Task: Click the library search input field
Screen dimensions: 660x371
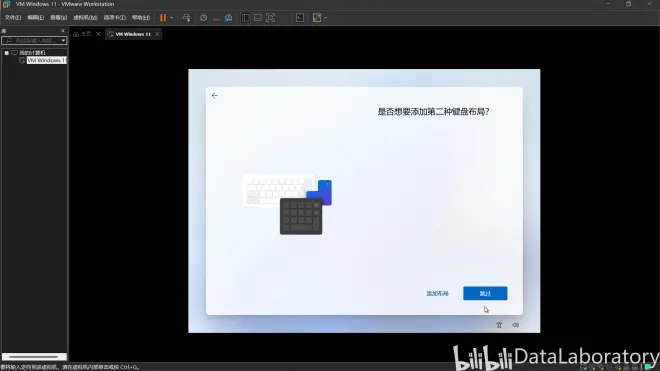Action: point(34,40)
